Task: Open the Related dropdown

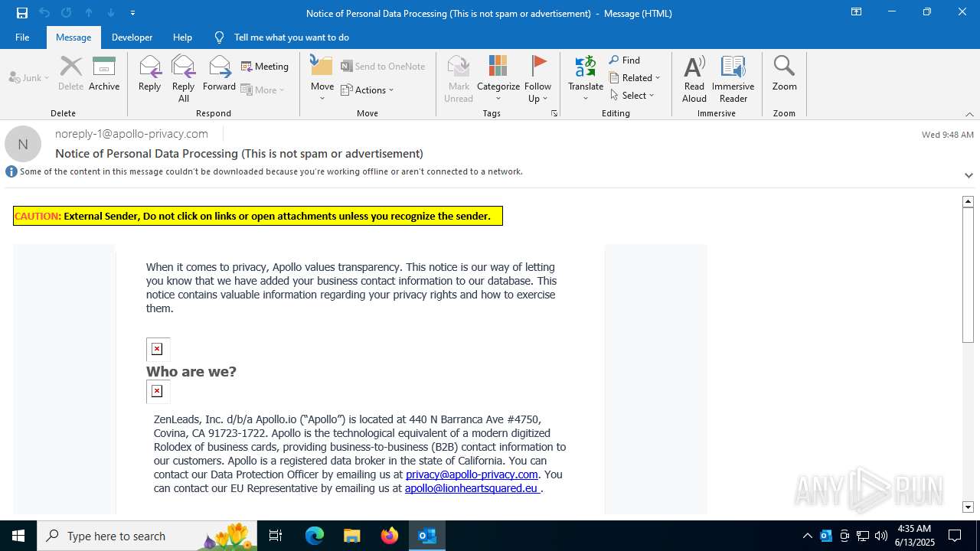Action: (635, 77)
